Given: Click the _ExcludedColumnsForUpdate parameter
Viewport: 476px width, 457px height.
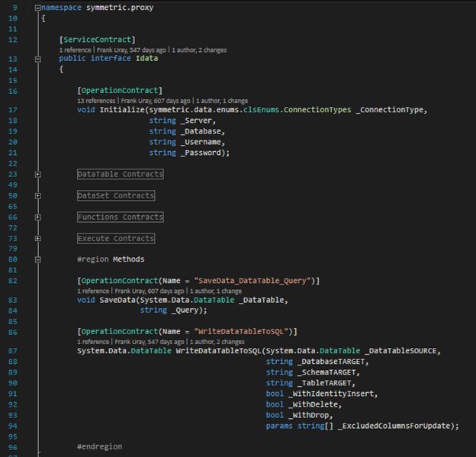Looking at the screenshot, I should click(x=394, y=426).
